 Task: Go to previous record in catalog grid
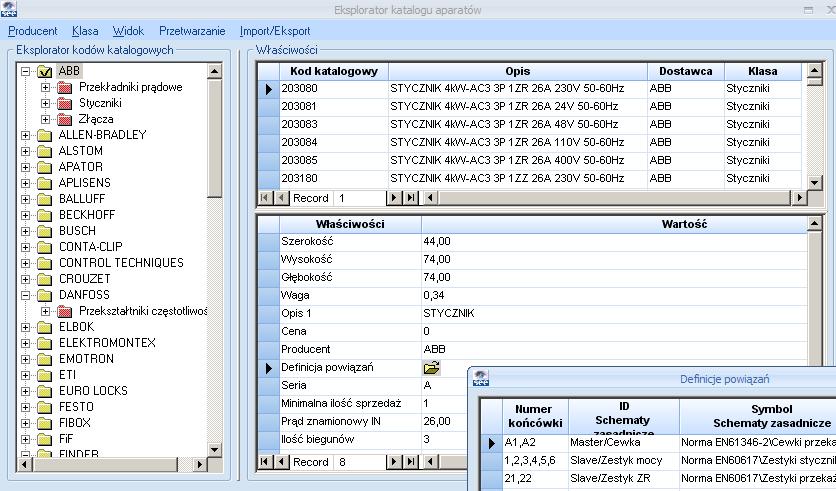coord(281,198)
